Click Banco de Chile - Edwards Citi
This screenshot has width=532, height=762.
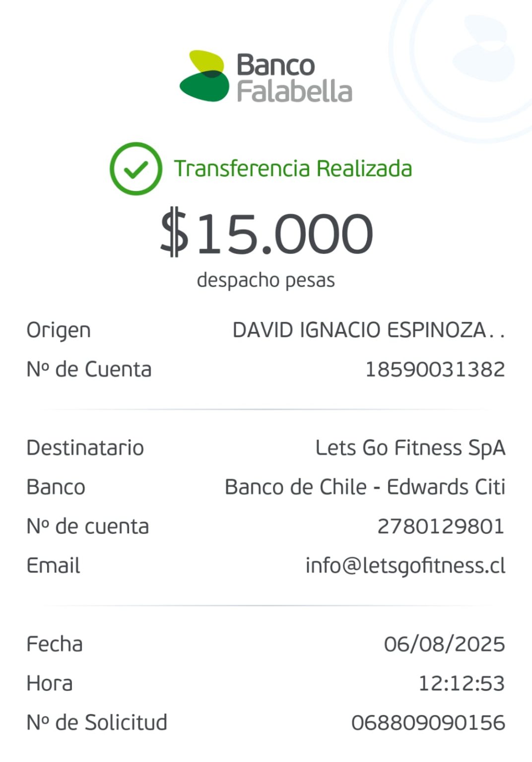coord(365,487)
